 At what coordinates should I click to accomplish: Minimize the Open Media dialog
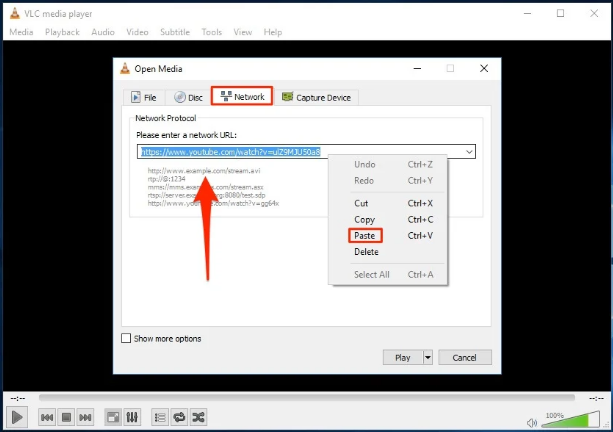coord(418,68)
